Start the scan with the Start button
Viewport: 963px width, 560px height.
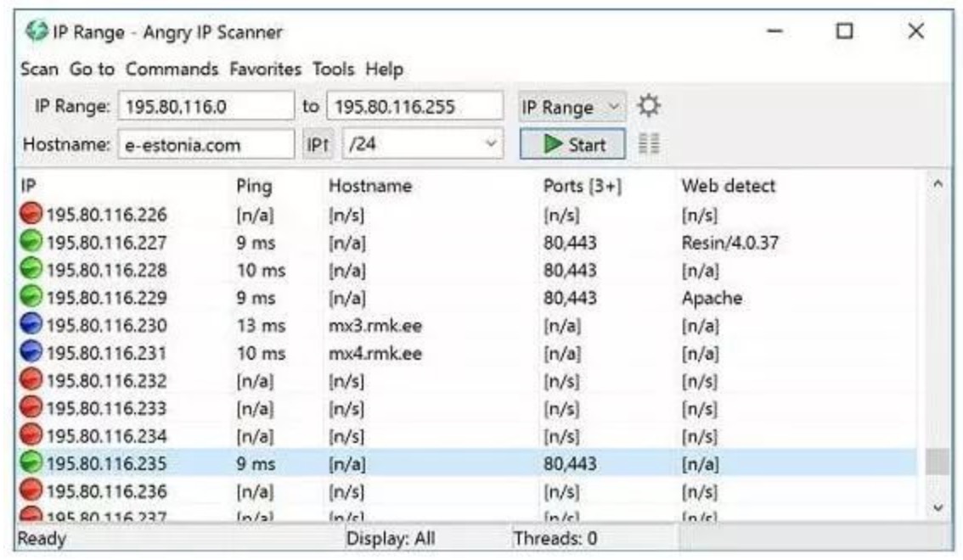tap(572, 145)
